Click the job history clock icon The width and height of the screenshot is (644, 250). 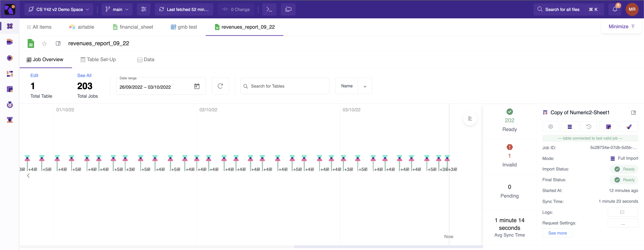[589, 127]
